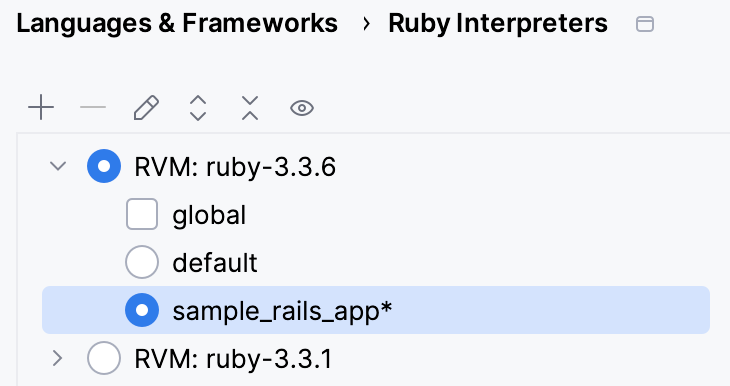Collapse the RVM: ruby-3.3.6 node chevron

pos(58,166)
